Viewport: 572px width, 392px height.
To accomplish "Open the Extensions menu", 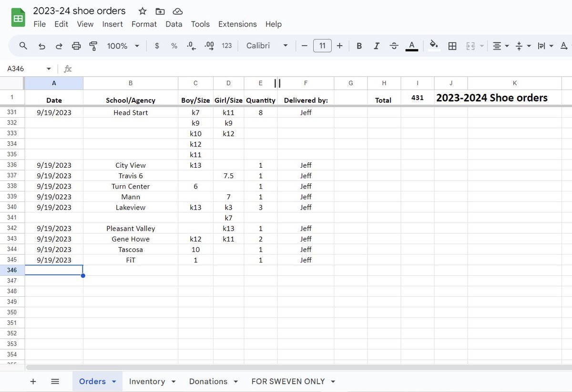I will [x=237, y=24].
